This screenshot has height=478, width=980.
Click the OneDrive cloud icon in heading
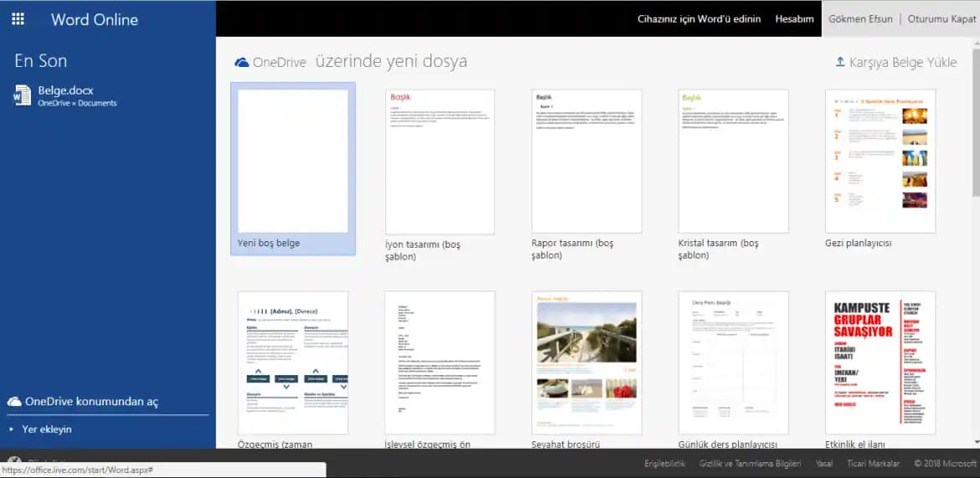coord(242,62)
